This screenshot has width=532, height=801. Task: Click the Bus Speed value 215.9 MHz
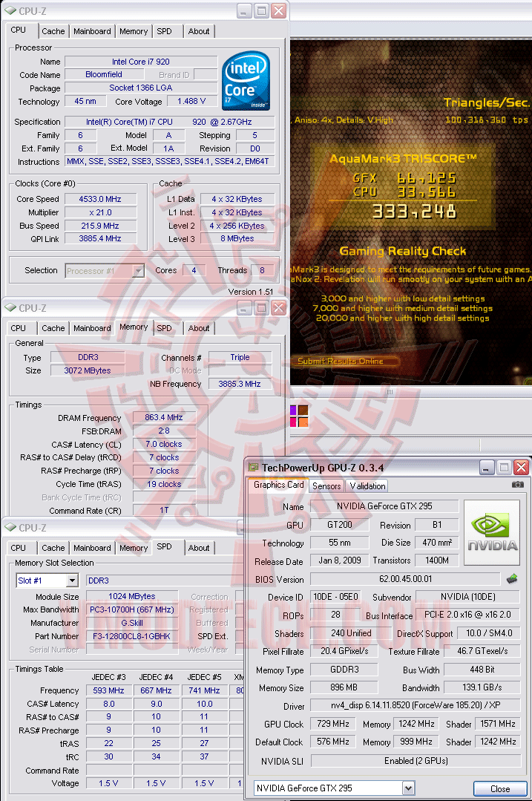click(x=100, y=226)
